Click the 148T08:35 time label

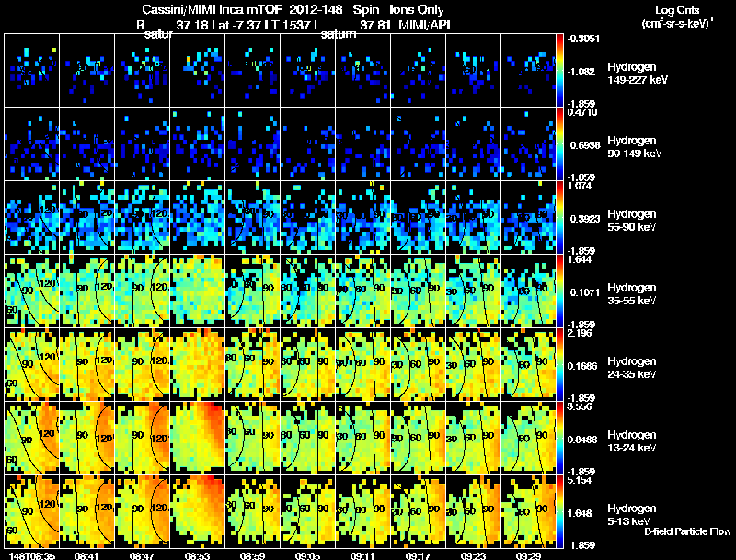(x=32, y=555)
